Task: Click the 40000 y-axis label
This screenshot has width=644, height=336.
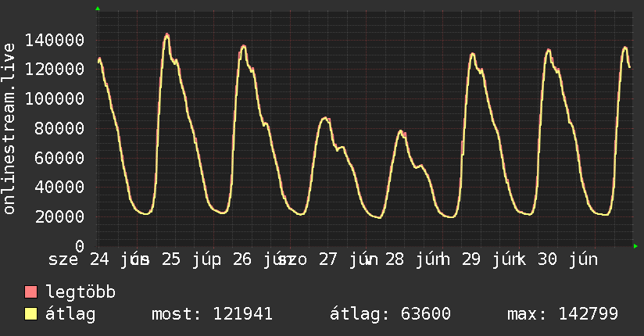Action: pos(59,188)
